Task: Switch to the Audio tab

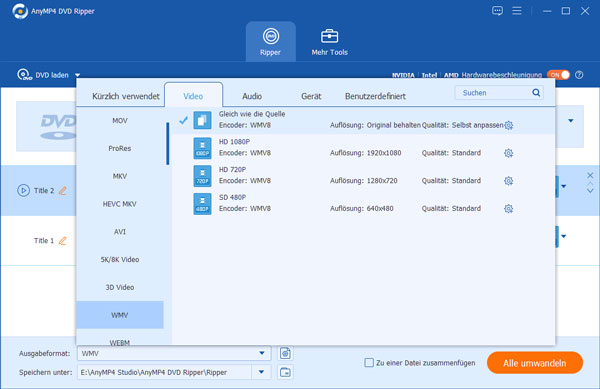Action: tap(252, 96)
